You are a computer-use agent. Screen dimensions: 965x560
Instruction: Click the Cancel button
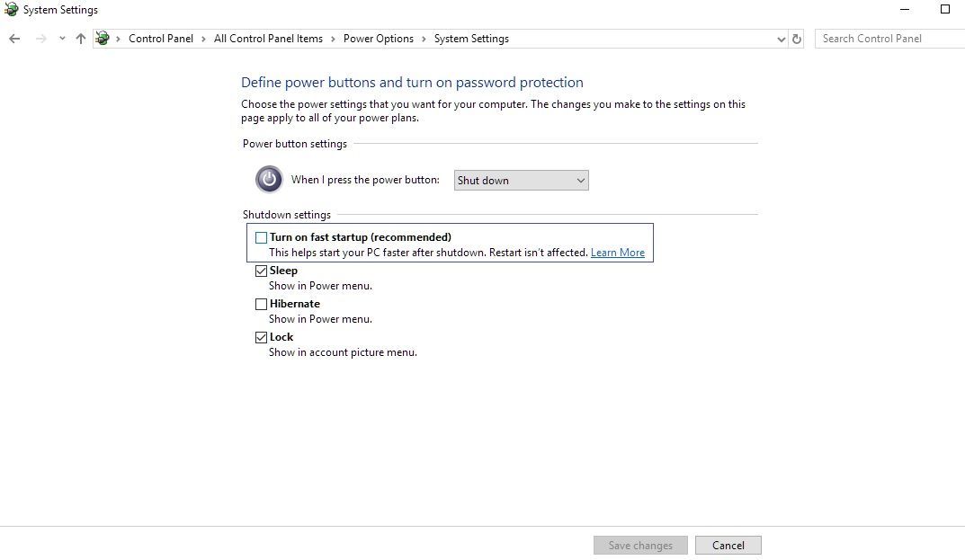(728, 546)
